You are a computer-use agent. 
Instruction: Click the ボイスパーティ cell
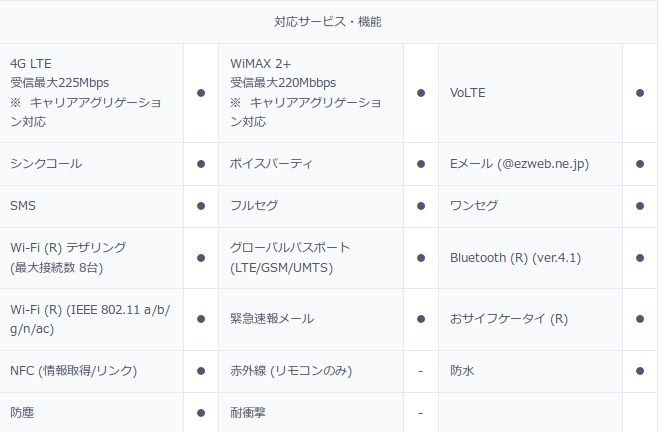pos(311,164)
